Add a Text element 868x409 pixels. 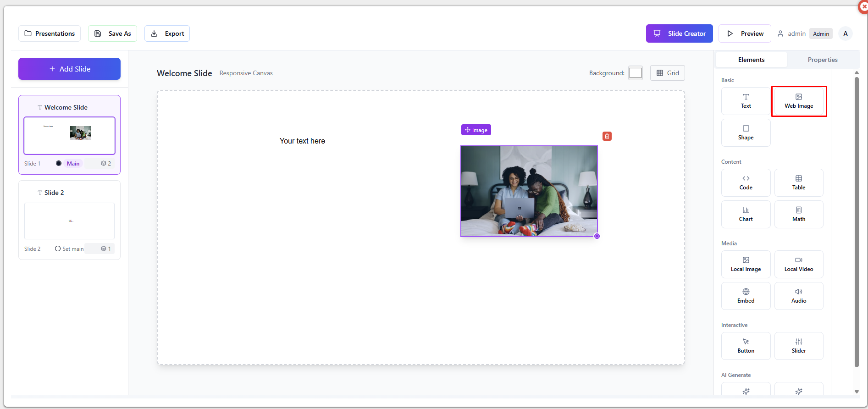point(746,101)
